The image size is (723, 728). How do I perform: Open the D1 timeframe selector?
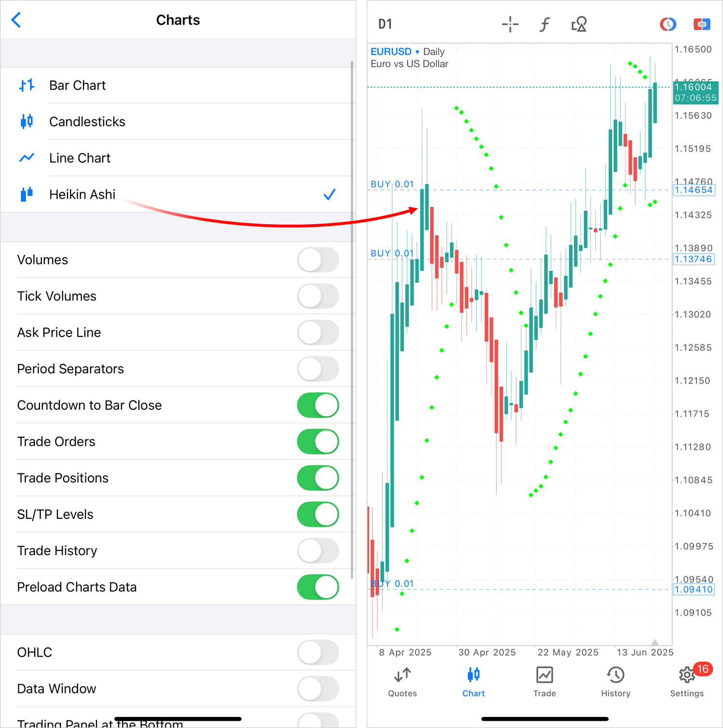[x=385, y=24]
